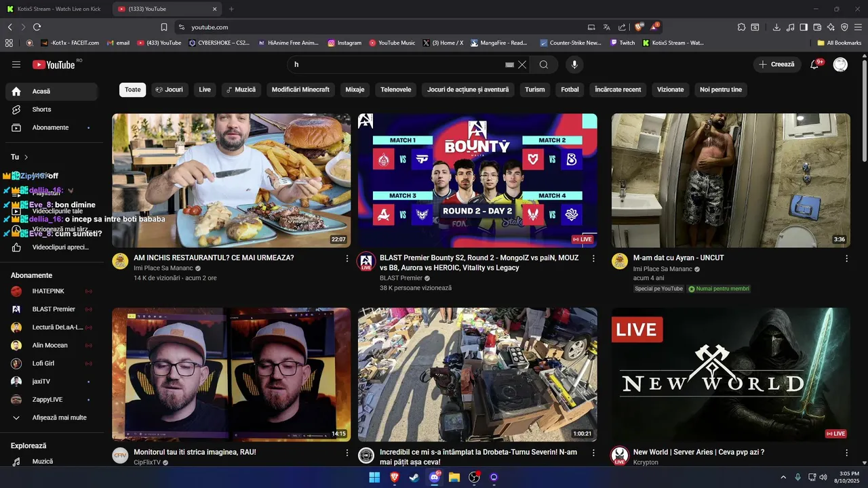Select the Încărcate recent chip
Viewport: 868px width, 488px height.
point(618,89)
